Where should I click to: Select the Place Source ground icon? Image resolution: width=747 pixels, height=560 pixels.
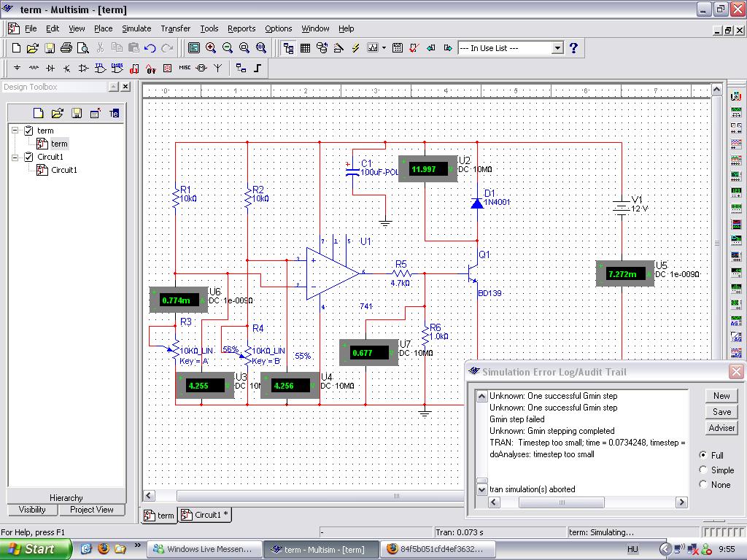[x=18, y=68]
